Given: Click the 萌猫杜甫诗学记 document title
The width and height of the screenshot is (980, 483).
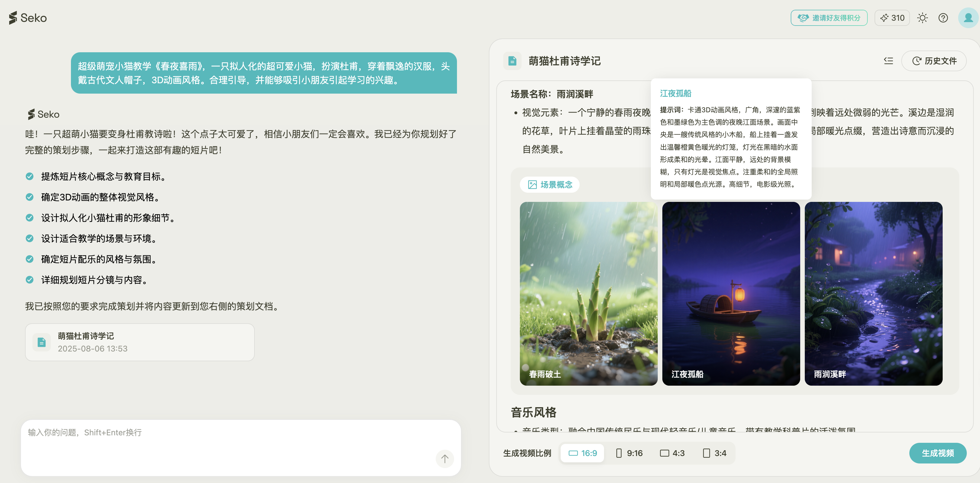Looking at the screenshot, I should coord(565,61).
